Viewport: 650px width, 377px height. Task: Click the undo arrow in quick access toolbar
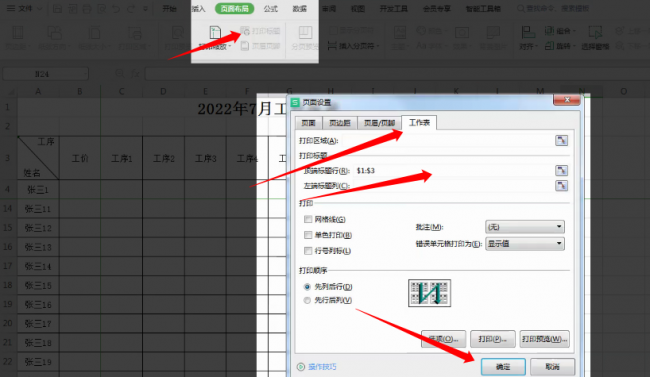pyautogui.click(x=116, y=8)
